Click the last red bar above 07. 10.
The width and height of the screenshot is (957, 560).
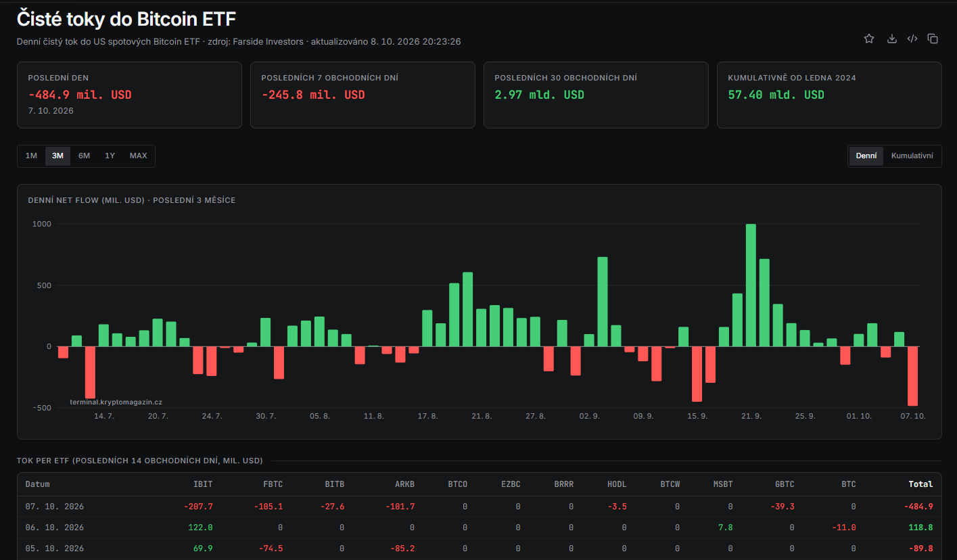912,376
